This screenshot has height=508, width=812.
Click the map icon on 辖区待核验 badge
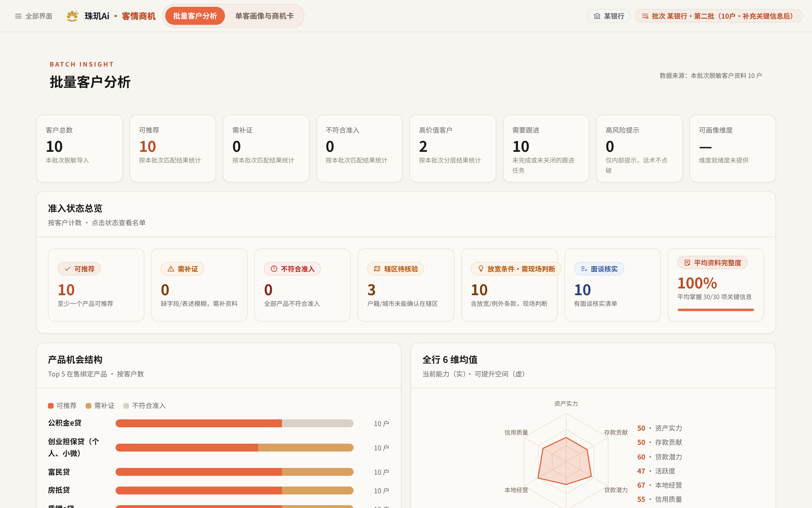pos(377,269)
